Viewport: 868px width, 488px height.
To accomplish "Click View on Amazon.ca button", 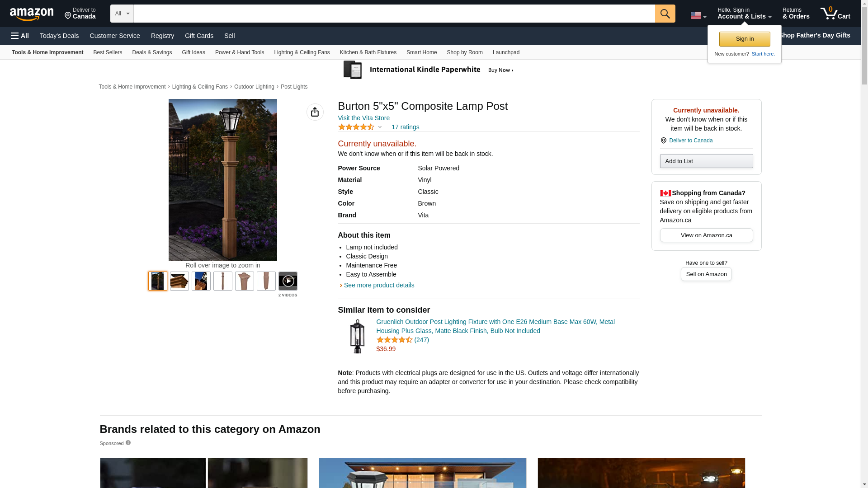I will [x=706, y=235].
